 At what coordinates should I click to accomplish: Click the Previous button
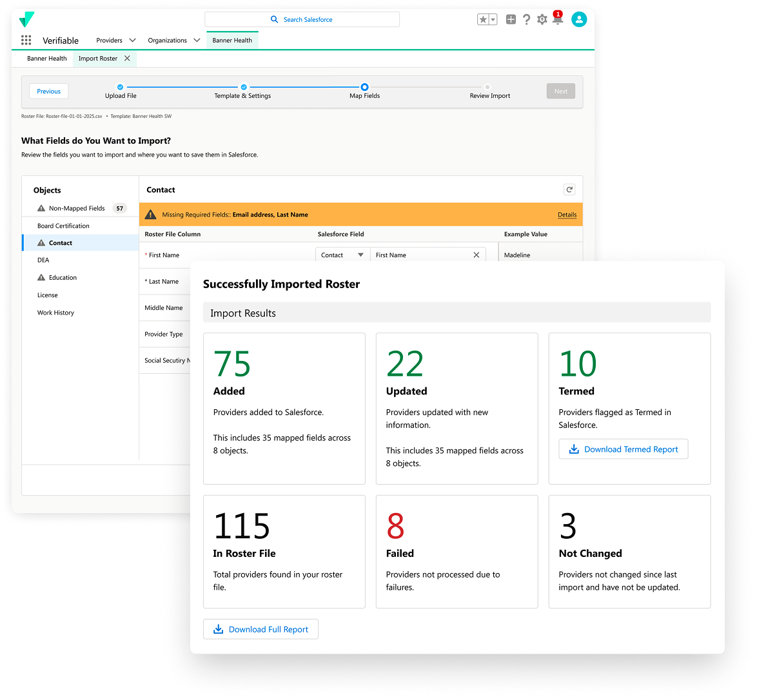[49, 92]
